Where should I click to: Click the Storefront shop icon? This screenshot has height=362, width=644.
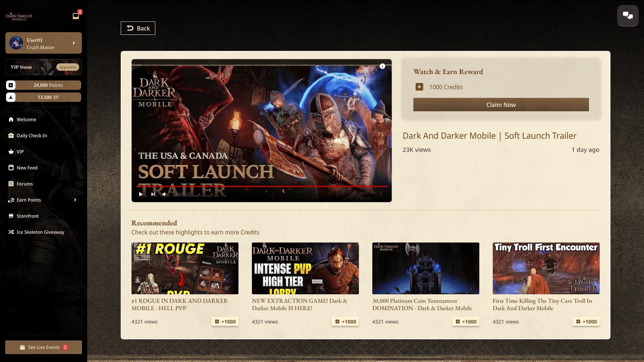[11, 216]
